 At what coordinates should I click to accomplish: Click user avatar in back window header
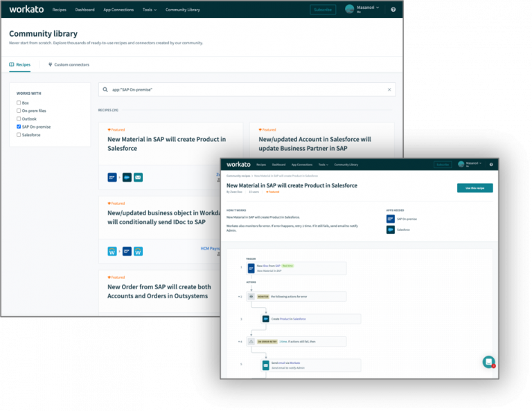[349, 9]
